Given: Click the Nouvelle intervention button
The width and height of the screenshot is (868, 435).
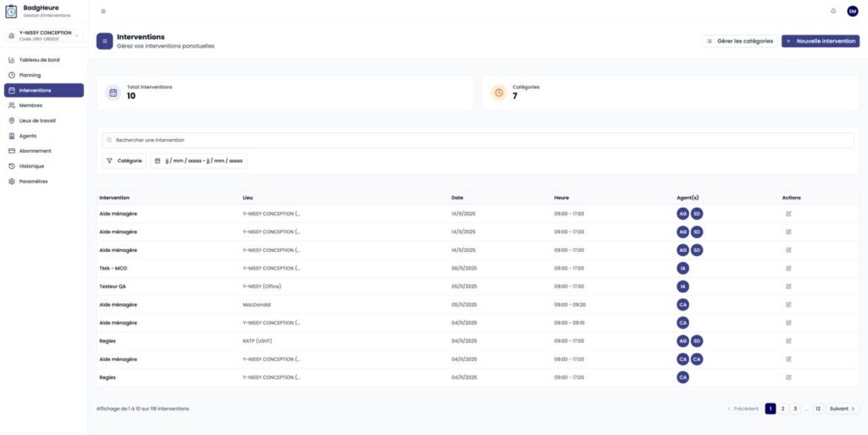Looking at the screenshot, I should point(821,41).
